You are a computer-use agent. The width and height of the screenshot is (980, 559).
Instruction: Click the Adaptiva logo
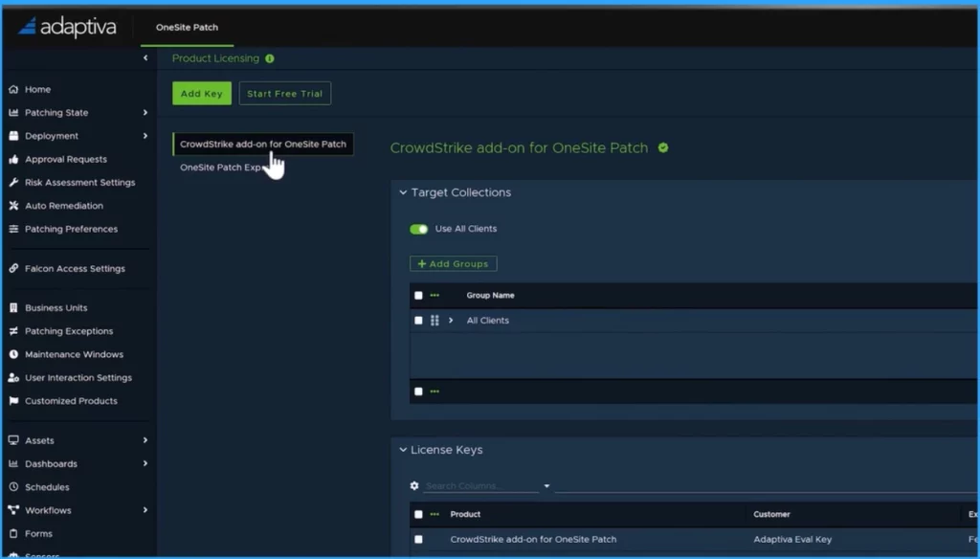pos(67,27)
